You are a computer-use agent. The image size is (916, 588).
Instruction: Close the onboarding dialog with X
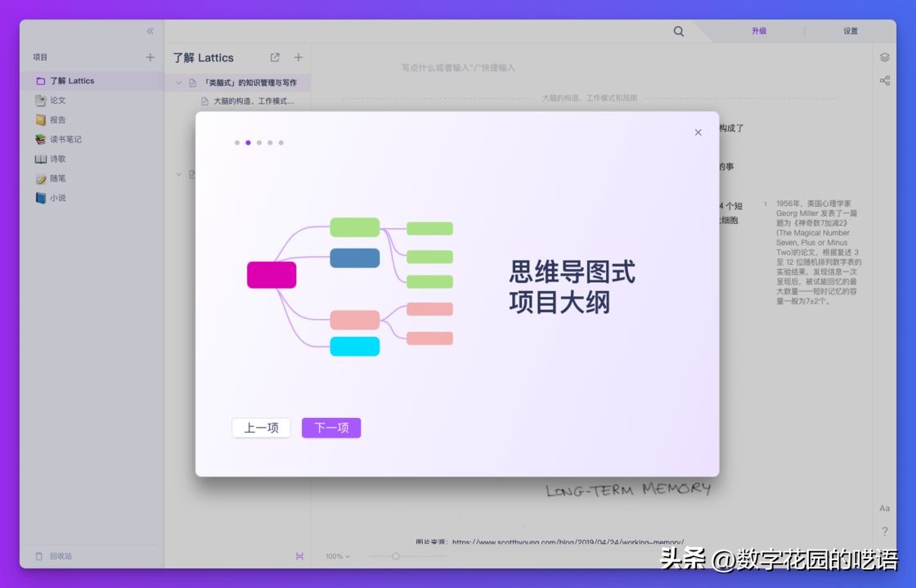698,132
